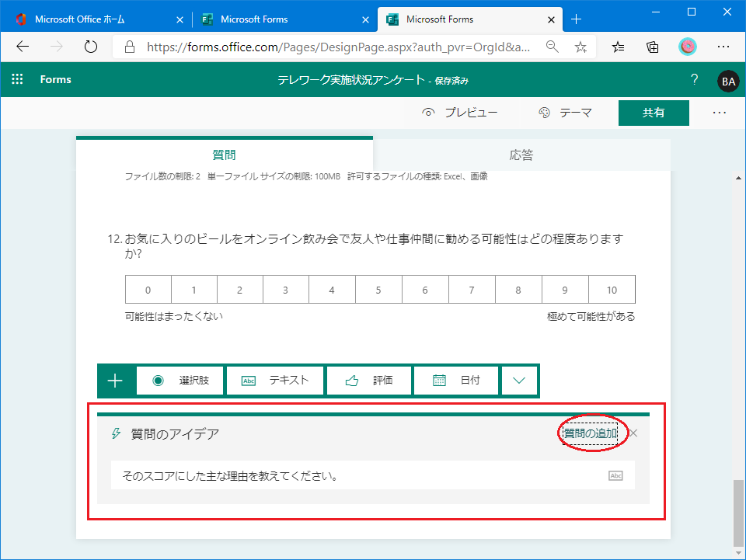Expand more question types chevron
This screenshot has height=560, width=746.
tap(519, 381)
